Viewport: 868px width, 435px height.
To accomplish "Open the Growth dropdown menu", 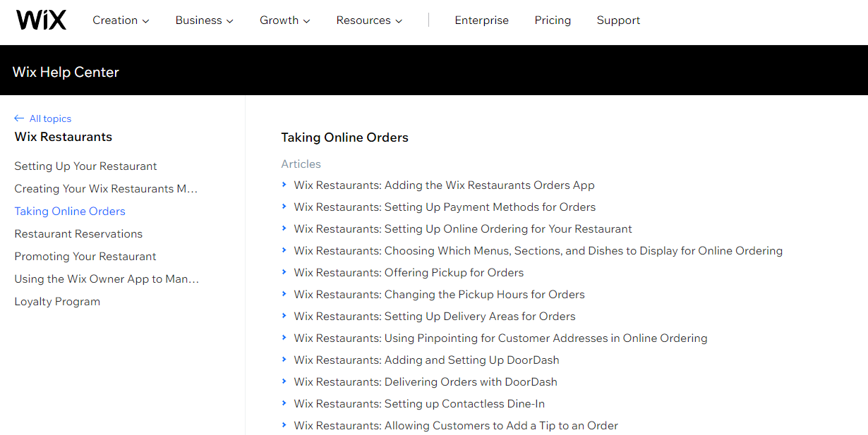I will (x=284, y=20).
